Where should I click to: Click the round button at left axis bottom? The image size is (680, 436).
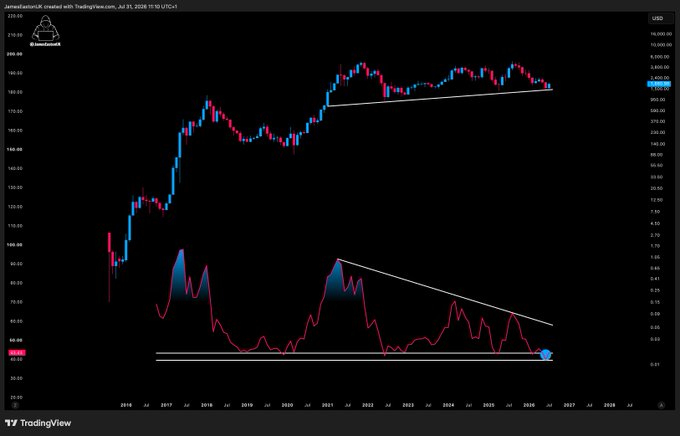point(15,405)
